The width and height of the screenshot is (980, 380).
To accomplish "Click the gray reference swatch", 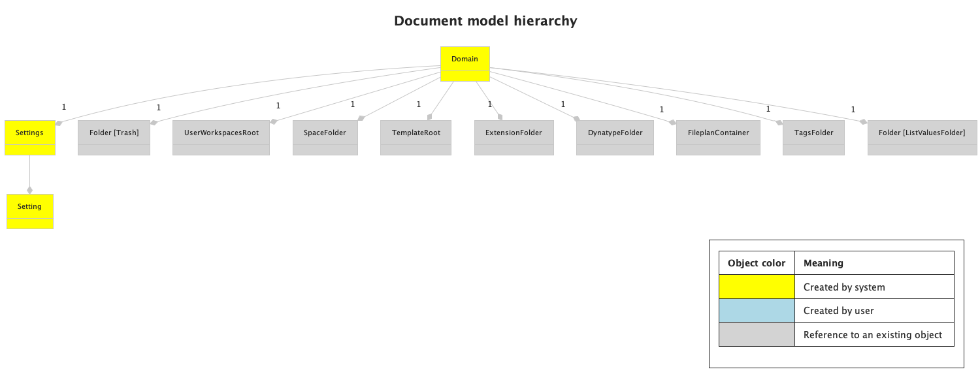I will pos(756,334).
